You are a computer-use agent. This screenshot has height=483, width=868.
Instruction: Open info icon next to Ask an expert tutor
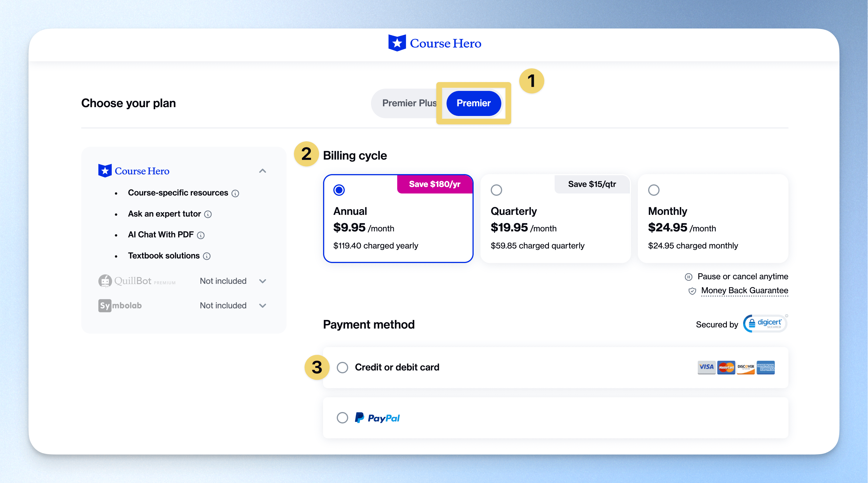(208, 214)
